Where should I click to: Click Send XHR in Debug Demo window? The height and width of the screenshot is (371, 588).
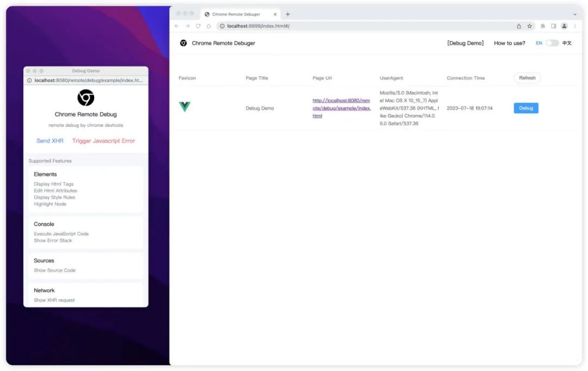tap(50, 141)
